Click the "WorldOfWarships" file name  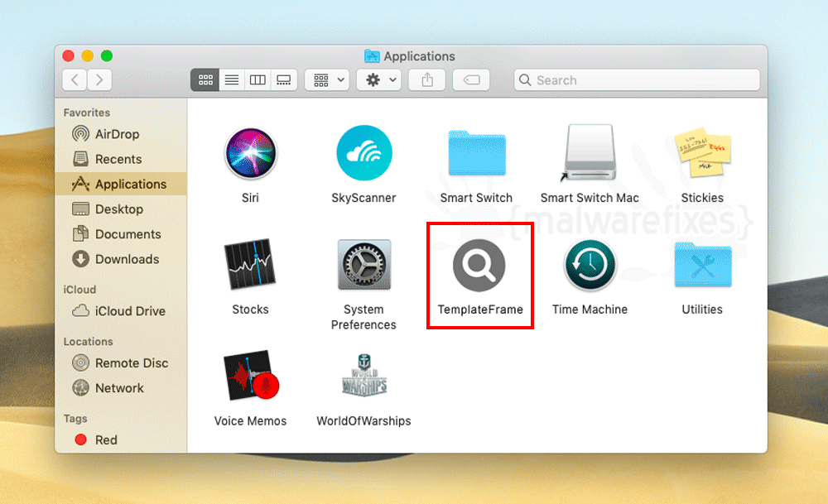pos(363,421)
